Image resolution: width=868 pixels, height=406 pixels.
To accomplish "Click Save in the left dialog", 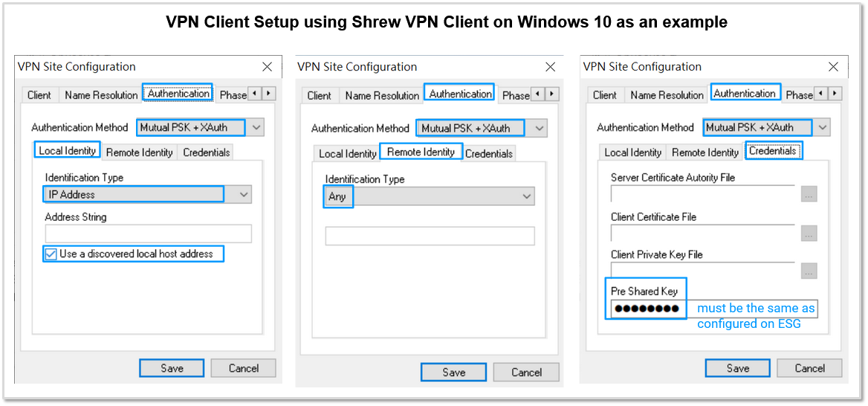I will (172, 368).
